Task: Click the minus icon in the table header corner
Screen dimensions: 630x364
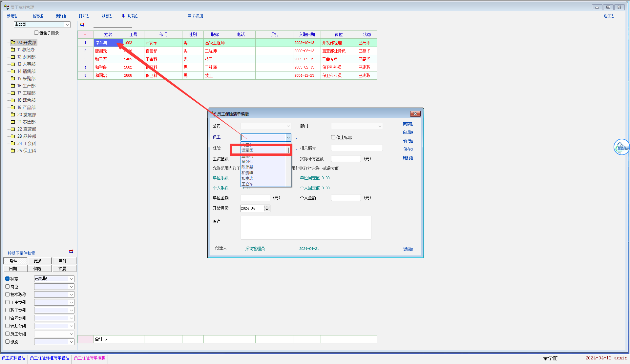Action: pyautogui.click(x=85, y=34)
